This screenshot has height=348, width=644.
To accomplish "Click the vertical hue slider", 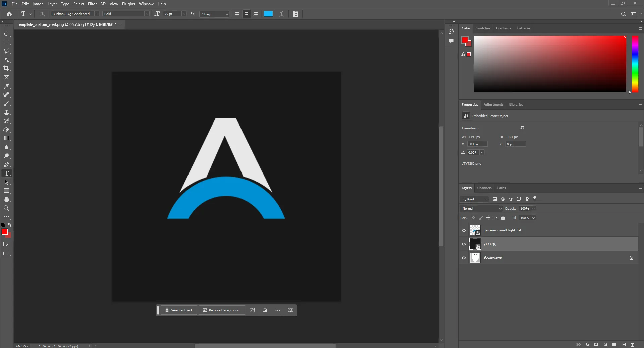I will point(635,64).
